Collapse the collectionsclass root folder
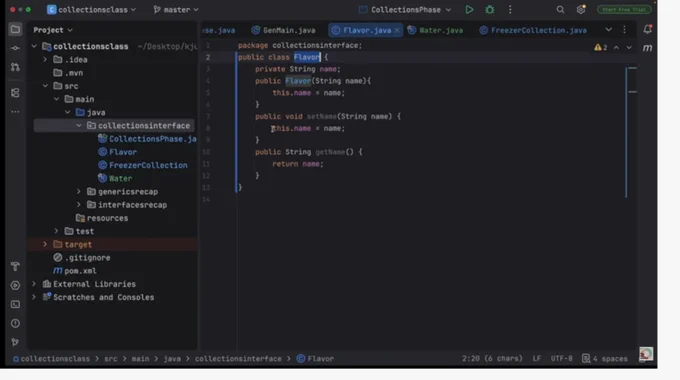The height and width of the screenshot is (380, 680). tap(34, 46)
